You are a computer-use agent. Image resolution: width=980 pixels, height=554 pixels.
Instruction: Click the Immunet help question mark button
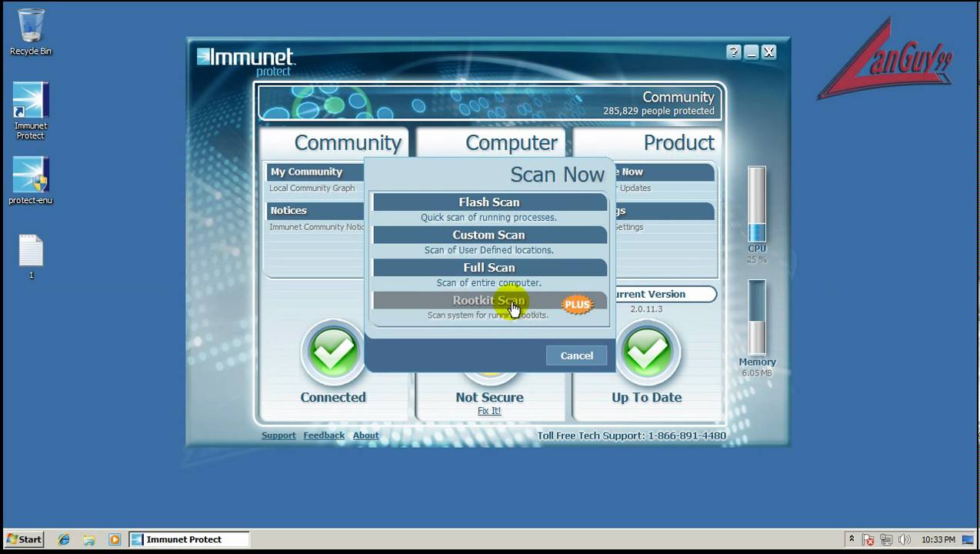click(x=734, y=52)
